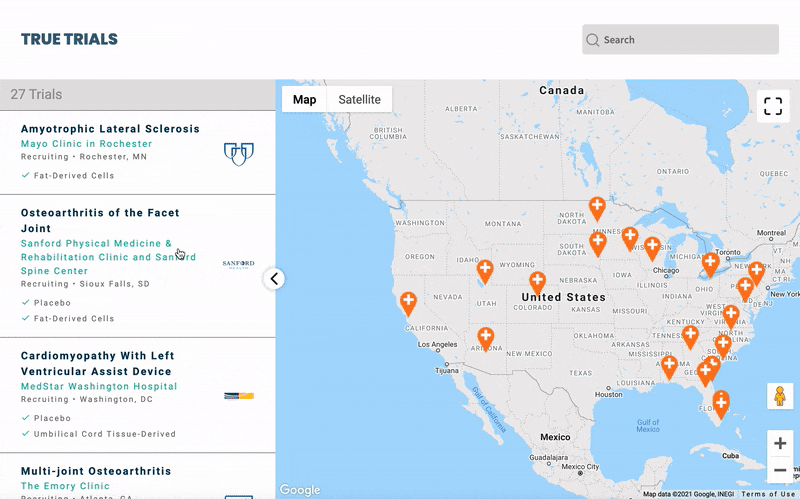Open Osteoarthritis of the Facet Joint trial
800x499 pixels.
[x=100, y=220]
